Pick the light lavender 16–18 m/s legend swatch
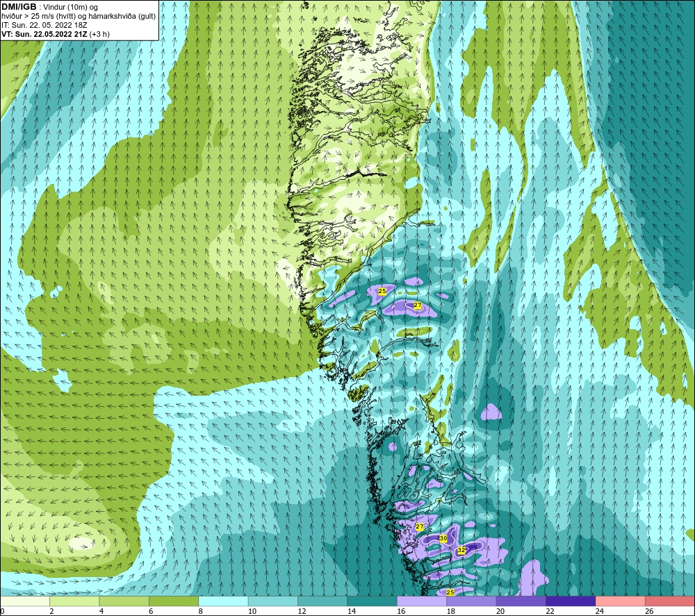 422,601
